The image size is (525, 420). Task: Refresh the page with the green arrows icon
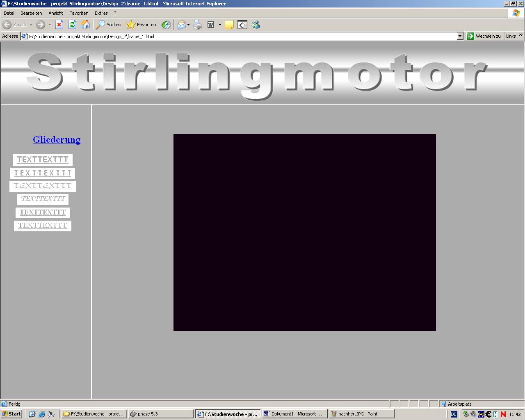(72, 25)
